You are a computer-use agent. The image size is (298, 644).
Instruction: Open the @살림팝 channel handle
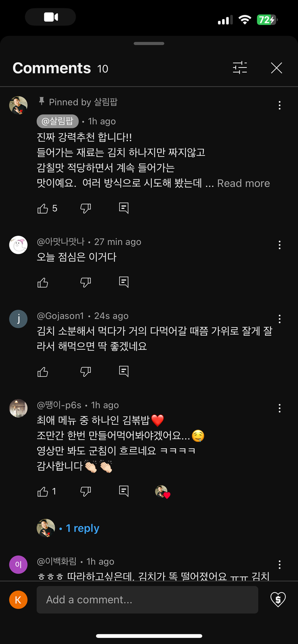click(x=58, y=121)
